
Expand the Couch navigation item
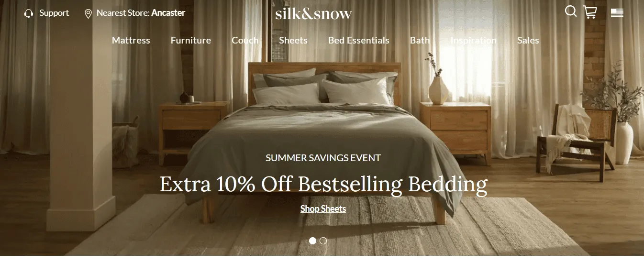click(x=245, y=41)
